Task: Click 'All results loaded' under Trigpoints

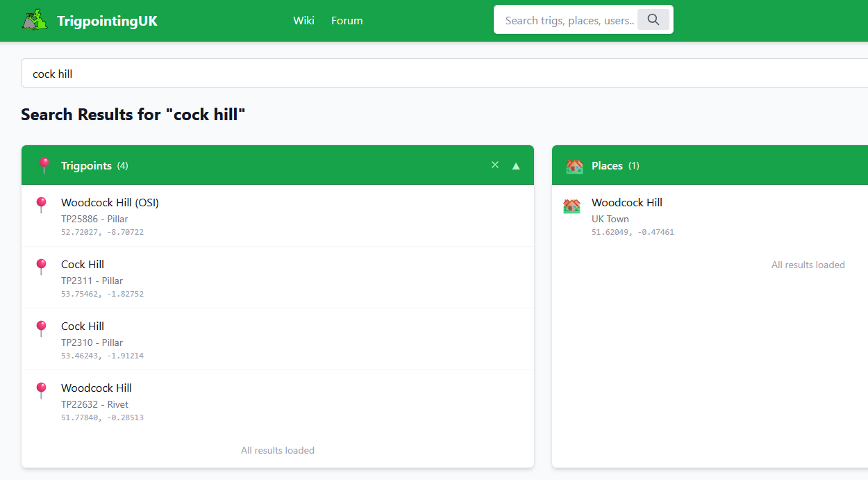Action: [278, 450]
